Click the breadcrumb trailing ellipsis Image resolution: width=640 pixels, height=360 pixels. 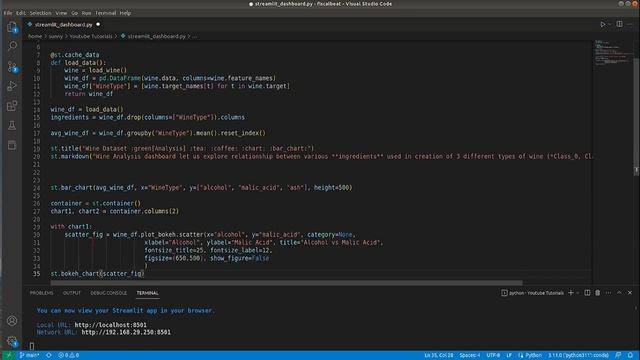(x=195, y=36)
